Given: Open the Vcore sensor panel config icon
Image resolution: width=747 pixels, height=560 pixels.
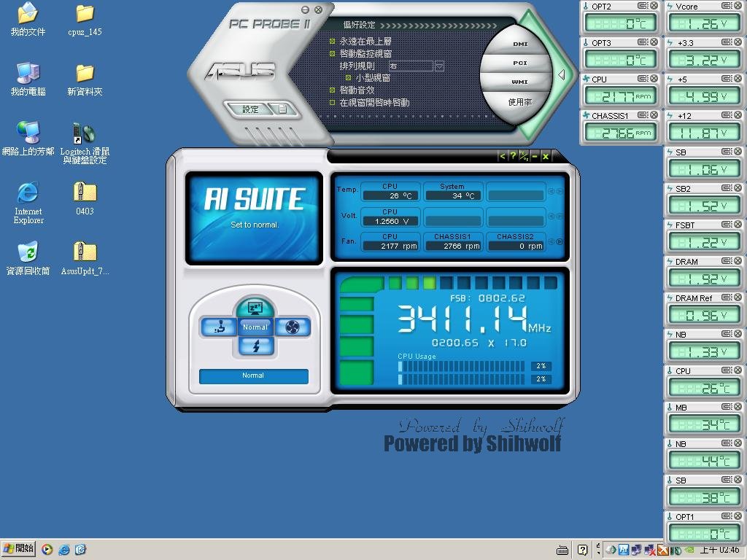Looking at the screenshot, I should tap(727, 6).
